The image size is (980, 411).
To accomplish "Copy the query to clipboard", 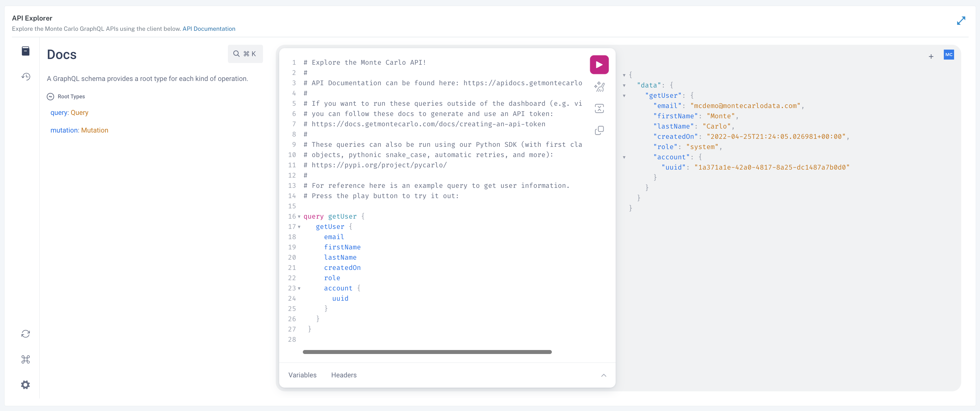I will pyautogui.click(x=599, y=130).
